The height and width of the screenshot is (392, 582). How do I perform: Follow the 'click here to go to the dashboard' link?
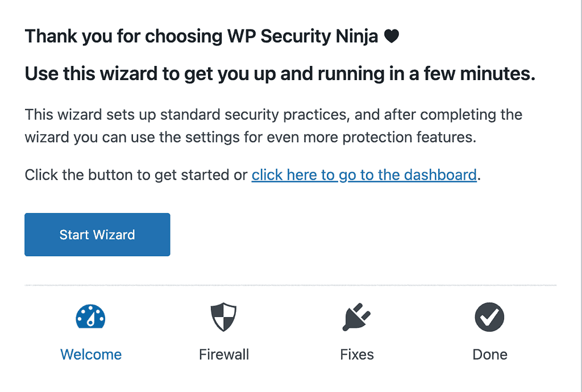point(364,174)
